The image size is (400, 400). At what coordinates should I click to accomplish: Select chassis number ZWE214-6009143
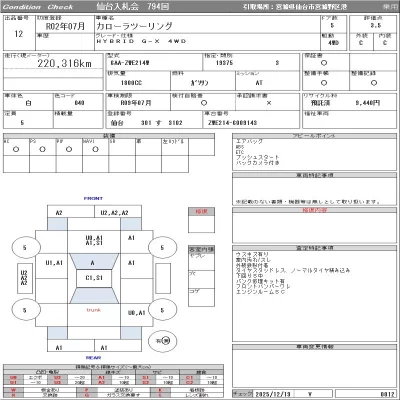(x=232, y=123)
